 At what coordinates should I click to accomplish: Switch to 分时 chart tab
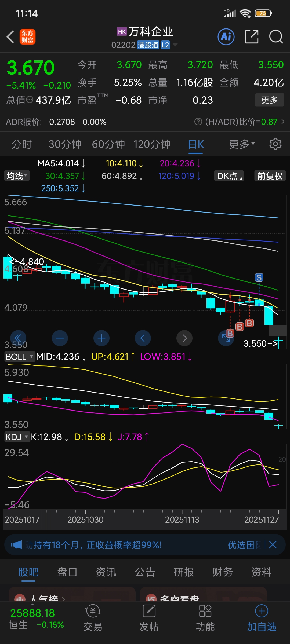(21, 144)
